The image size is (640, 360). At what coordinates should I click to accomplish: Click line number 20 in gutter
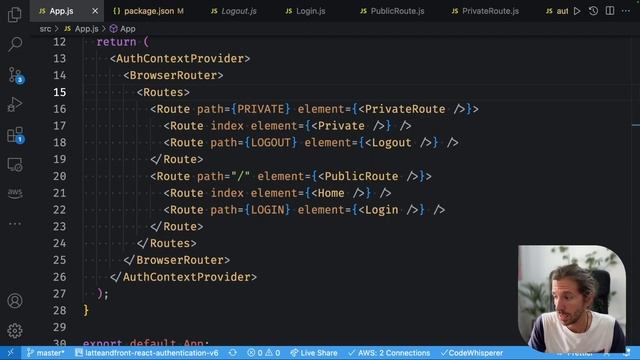[x=60, y=176]
